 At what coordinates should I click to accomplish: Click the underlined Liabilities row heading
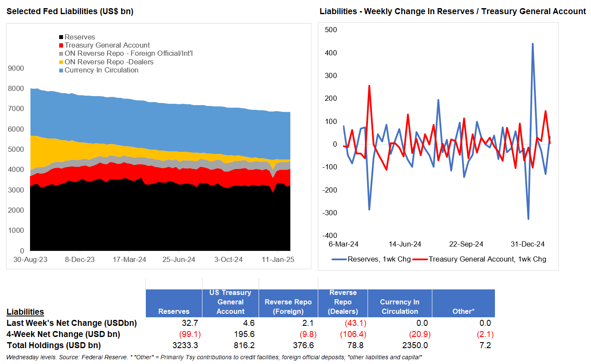click(25, 312)
